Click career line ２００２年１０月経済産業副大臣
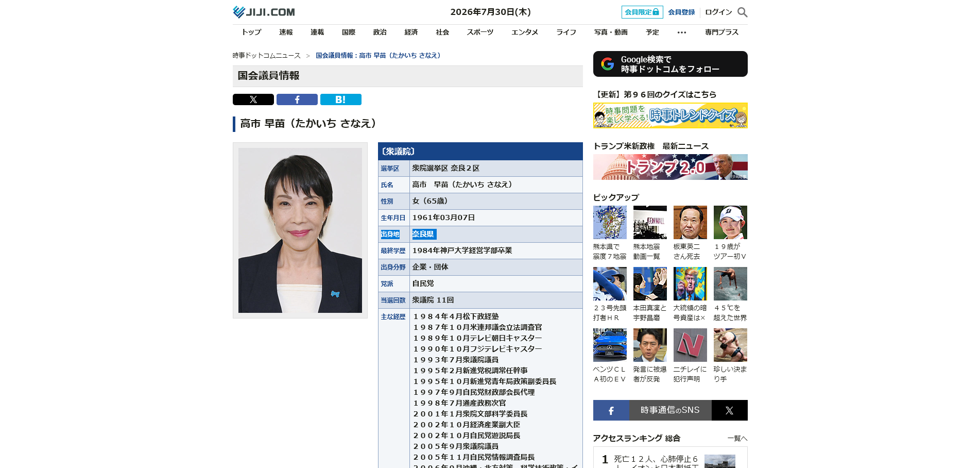This screenshot has height=468, width=980. 467,425
